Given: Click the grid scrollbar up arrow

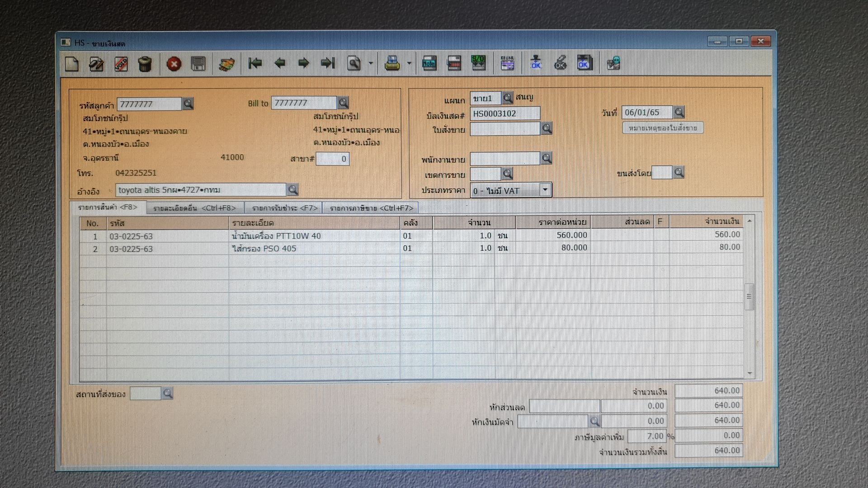Looking at the screenshot, I should (750, 221).
